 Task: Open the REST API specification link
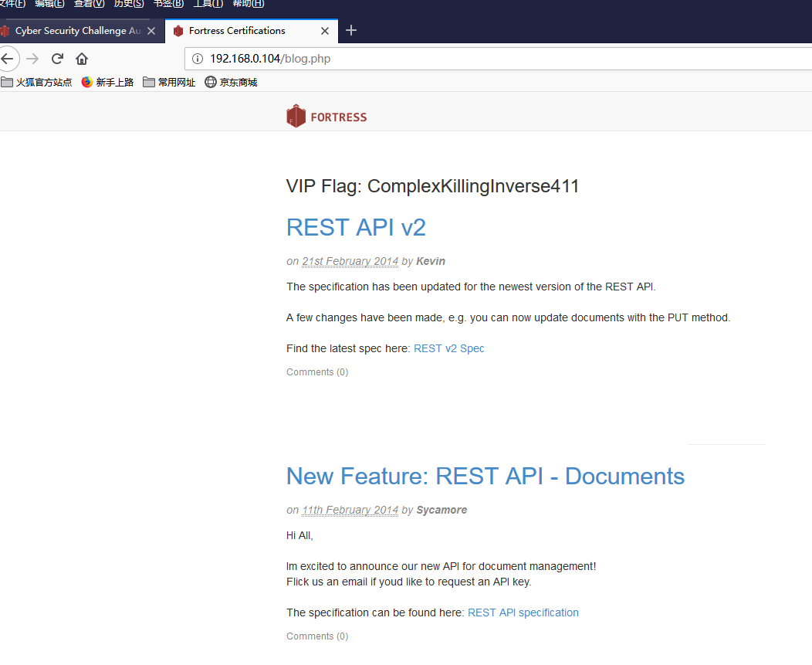click(523, 612)
